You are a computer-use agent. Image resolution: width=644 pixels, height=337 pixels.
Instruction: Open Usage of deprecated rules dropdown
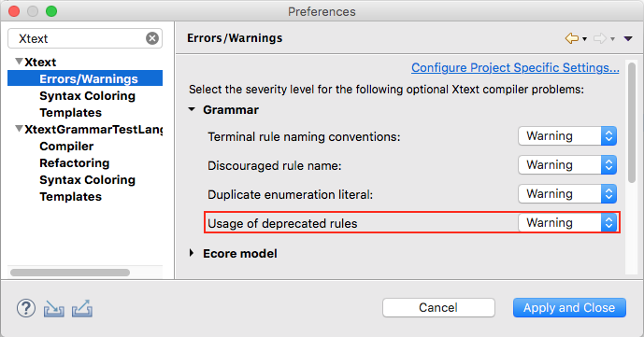tap(567, 222)
